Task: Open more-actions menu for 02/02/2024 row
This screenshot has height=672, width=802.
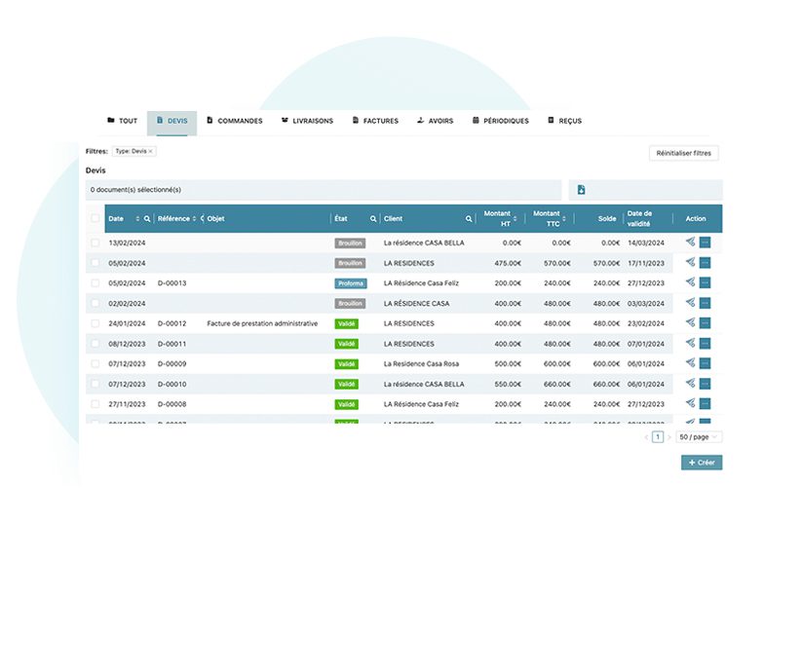Action: click(705, 303)
